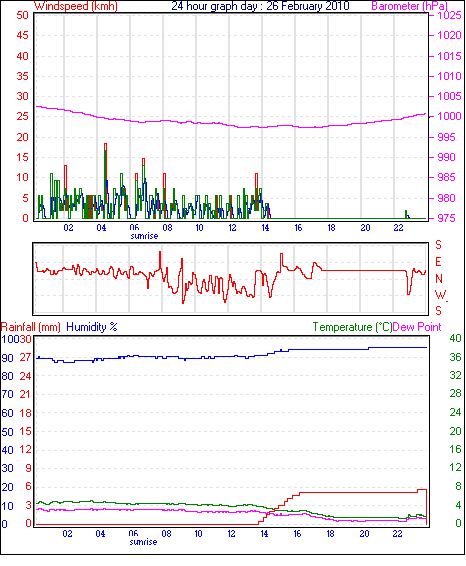Viewport: 466px width, 566px height.
Task: Select hour label 18 under the bottom graph
Action: pyautogui.click(x=331, y=534)
